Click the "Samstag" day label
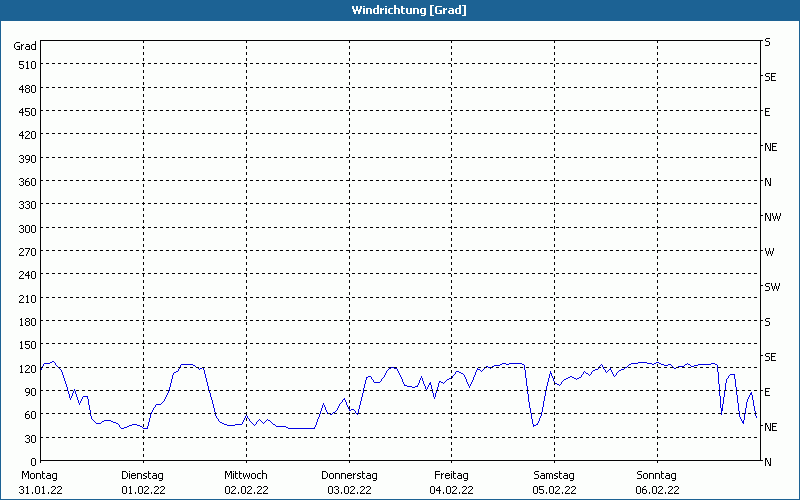This screenshot has width=800, height=500. coord(554,475)
